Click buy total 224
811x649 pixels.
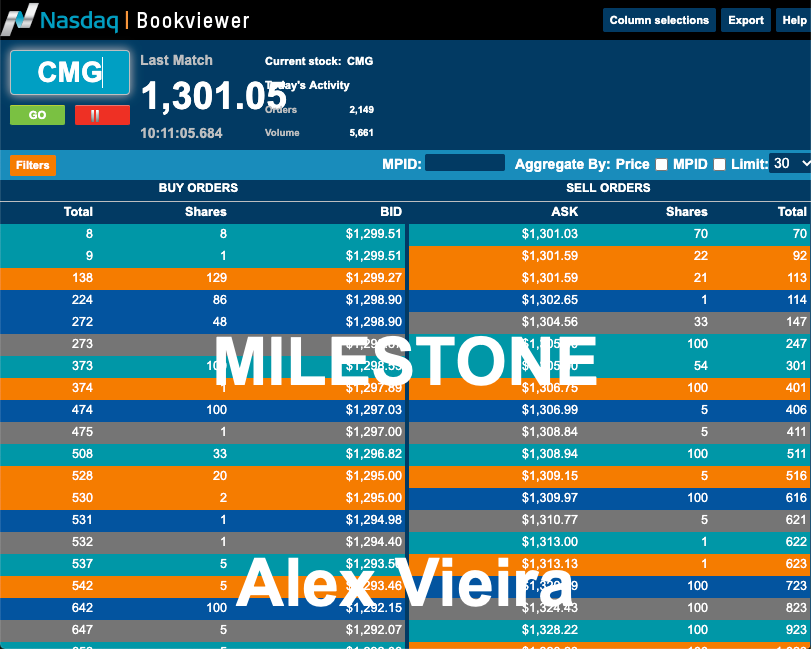coord(82,299)
